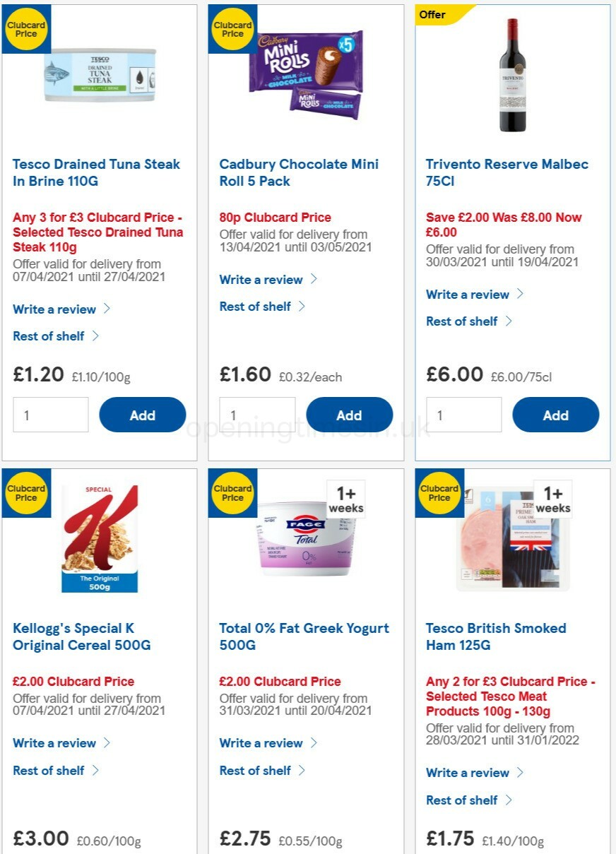Click the quantity field for tuna steak
The height and width of the screenshot is (854, 616).
pyautogui.click(x=51, y=415)
